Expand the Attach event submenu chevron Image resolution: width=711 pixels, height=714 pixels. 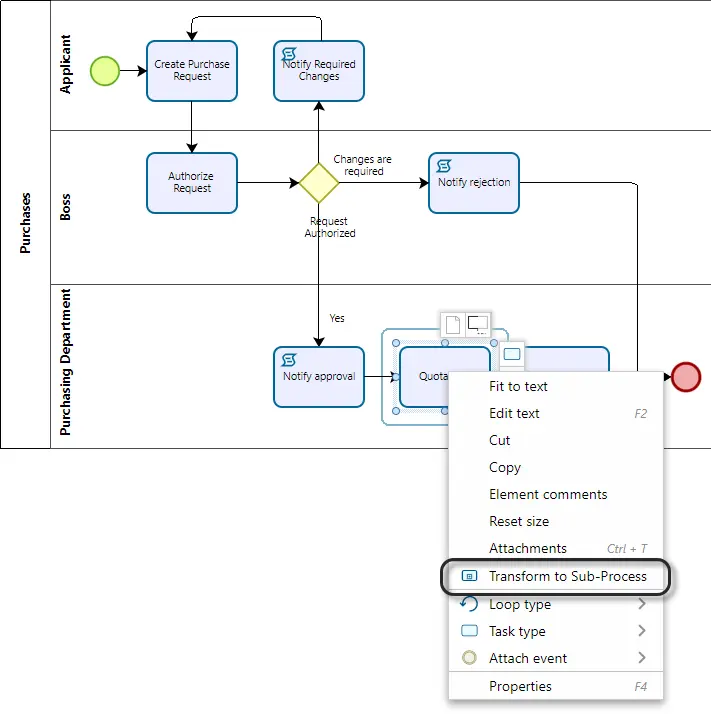click(642, 658)
